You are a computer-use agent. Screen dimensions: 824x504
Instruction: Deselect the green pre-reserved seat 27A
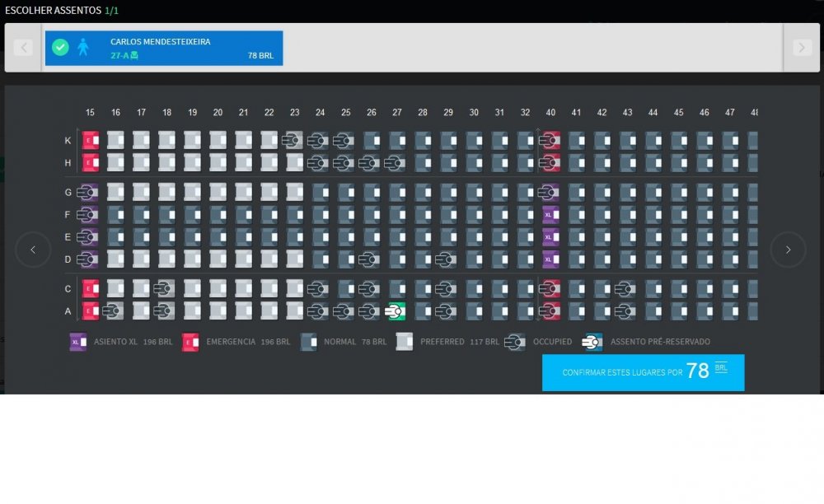pyautogui.click(x=396, y=311)
